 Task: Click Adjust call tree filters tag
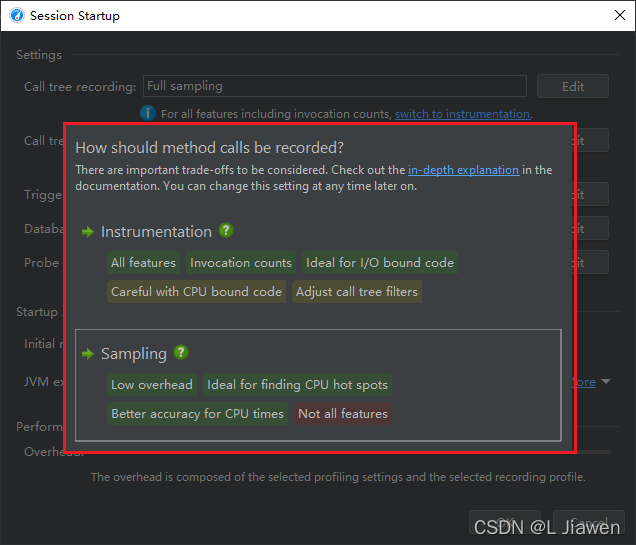pyautogui.click(x=357, y=292)
